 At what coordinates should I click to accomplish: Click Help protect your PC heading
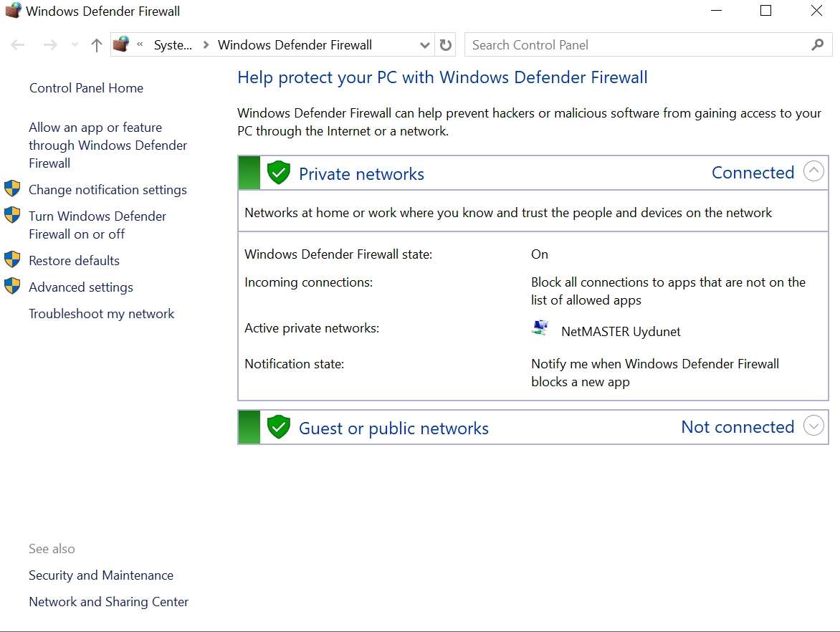click(442, 77)
